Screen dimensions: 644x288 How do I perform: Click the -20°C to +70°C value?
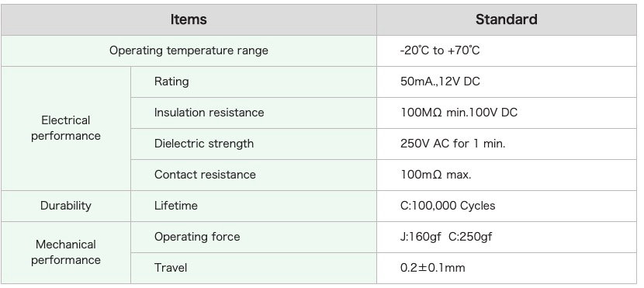(440, 50)
